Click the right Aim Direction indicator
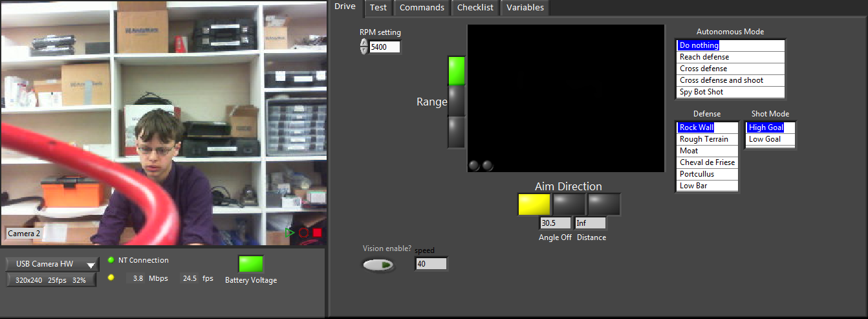Screen dimensions: 868x319 point(604,204)
